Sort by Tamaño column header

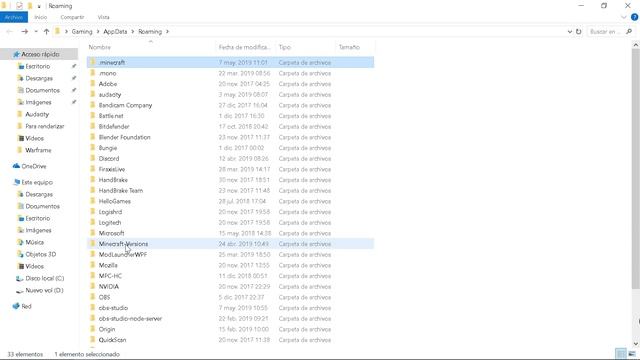(x=349, y=47)
